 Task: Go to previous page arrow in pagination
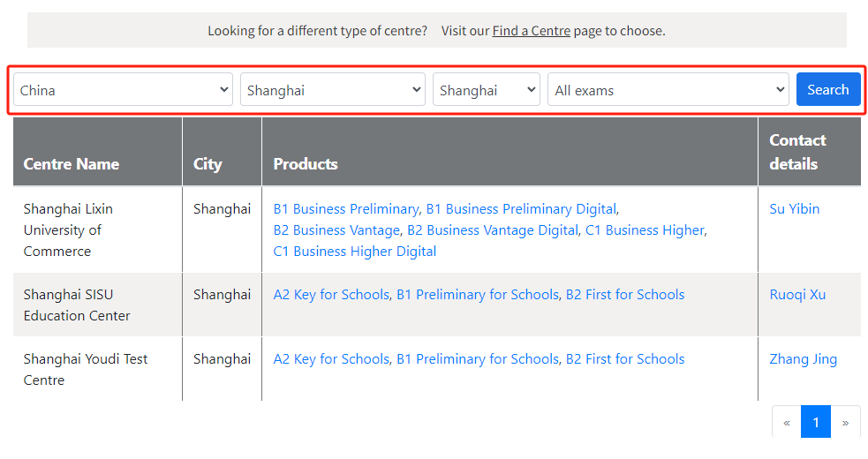point(786,423)
